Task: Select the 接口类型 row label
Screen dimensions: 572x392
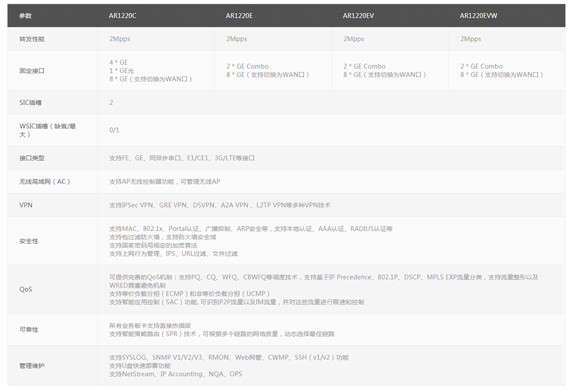Action: pyautogui.click(x=30, y=159)
